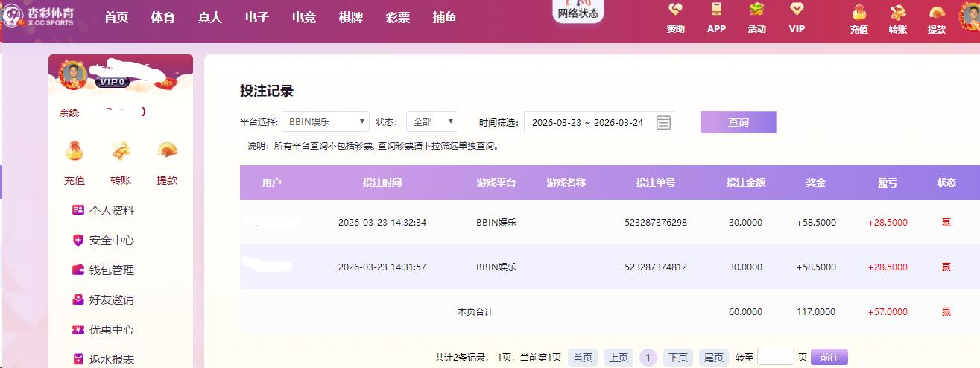Click the sidebar 充值 money bag icon
This screenshot has width=980, height=368.
coord(74,150)
